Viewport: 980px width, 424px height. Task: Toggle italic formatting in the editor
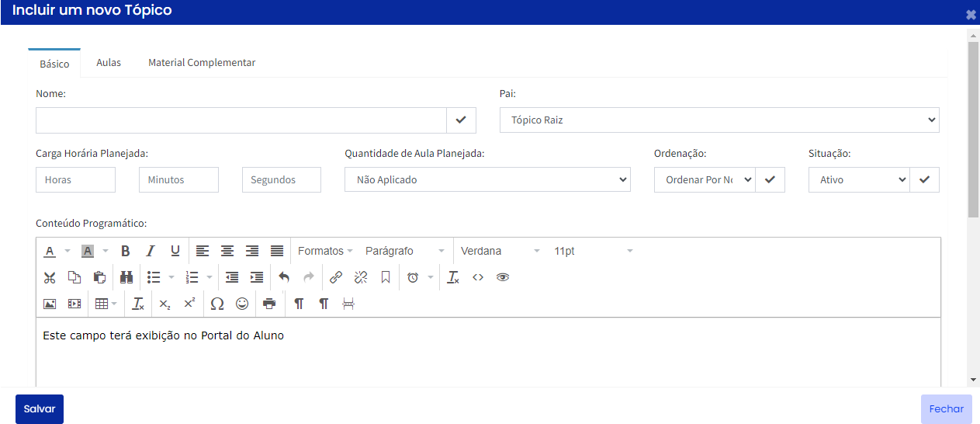151,251
